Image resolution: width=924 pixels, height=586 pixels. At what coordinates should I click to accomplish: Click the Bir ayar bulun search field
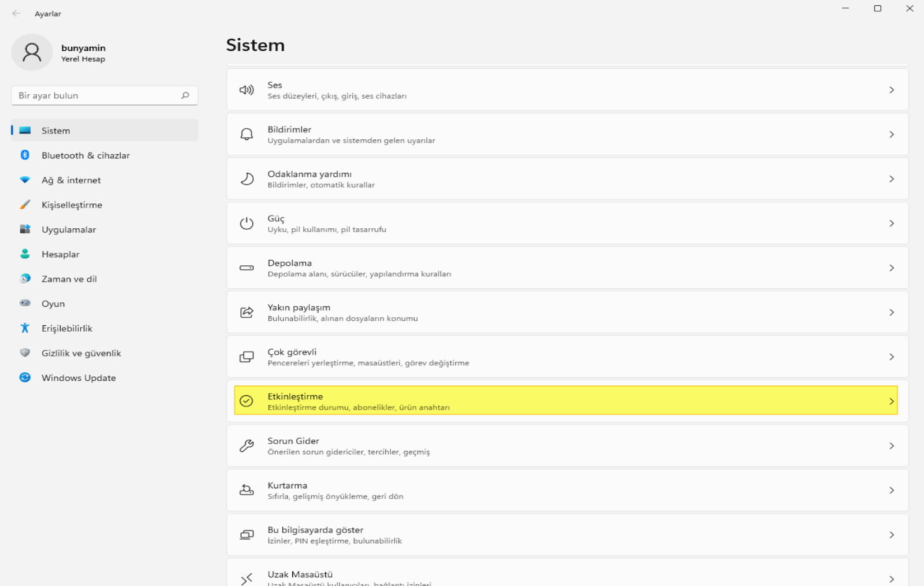coord(105,95)
